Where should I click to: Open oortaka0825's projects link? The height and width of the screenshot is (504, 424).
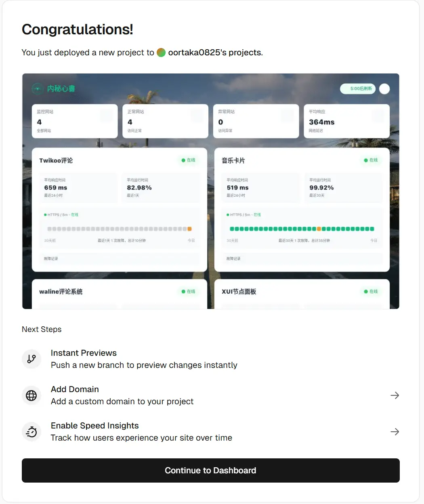[x=216, y=52]
